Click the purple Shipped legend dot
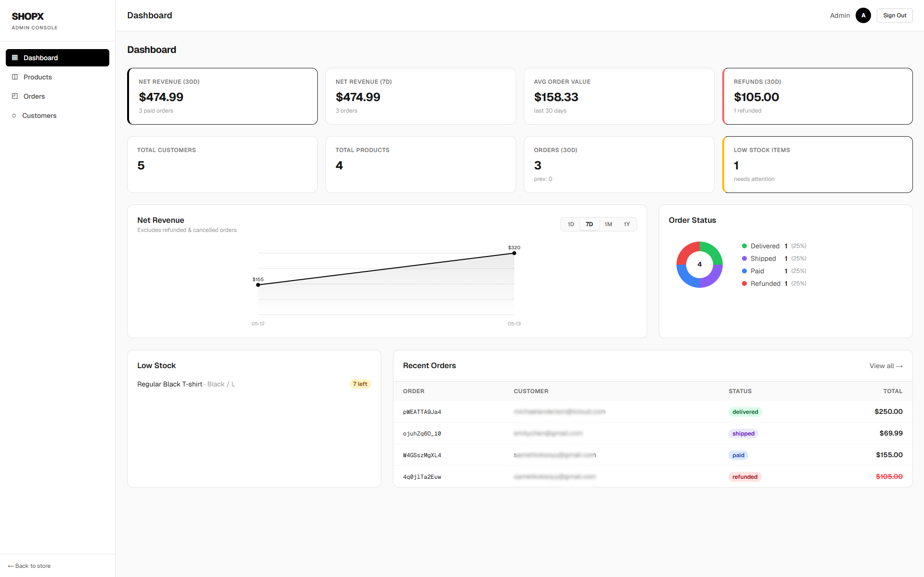This screenshot has height=577, width=924. (x=744, y=258)
